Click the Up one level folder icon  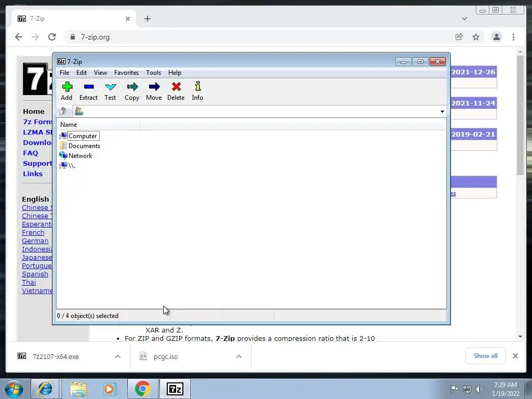[x=63, y=111]
